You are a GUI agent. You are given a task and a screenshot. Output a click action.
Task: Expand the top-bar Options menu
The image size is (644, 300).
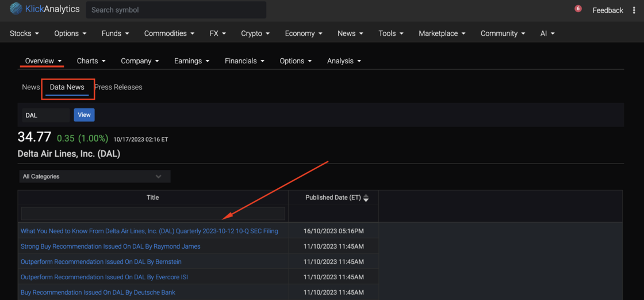coord(70,33)
